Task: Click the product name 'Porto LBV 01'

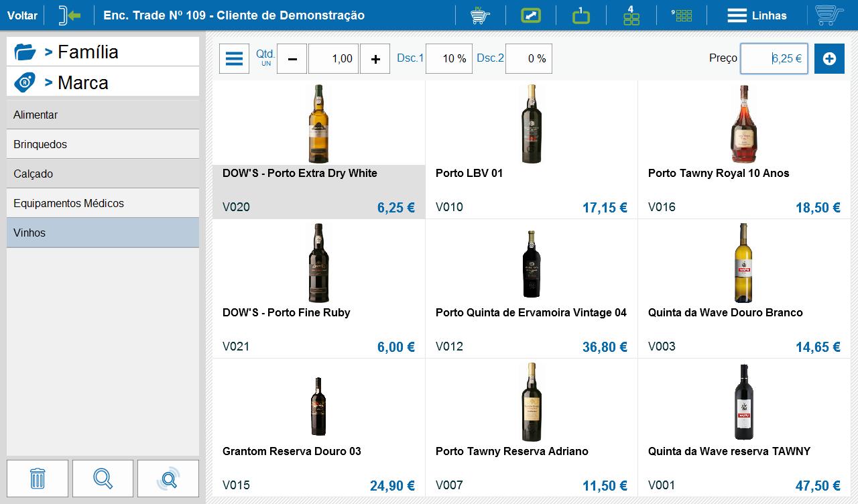Action: click(x=469, y=173)
